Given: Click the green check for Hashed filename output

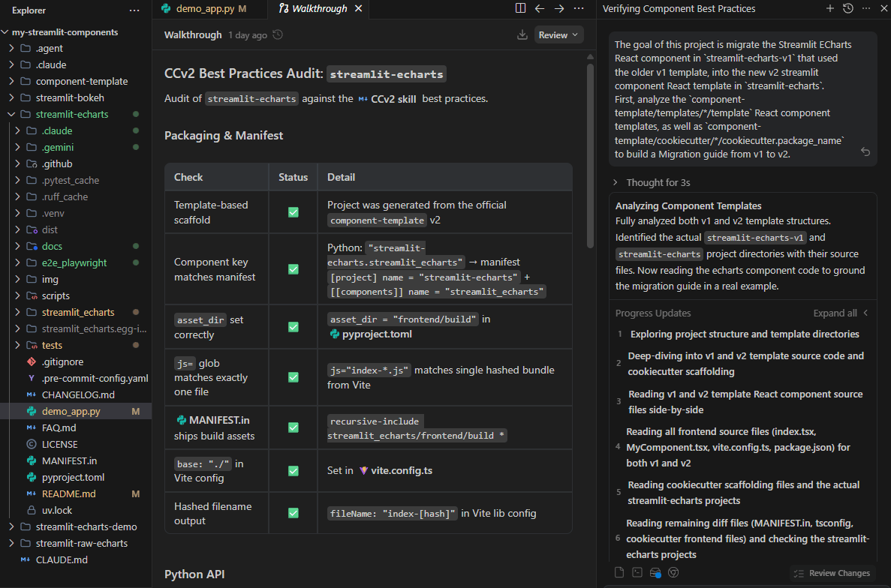Looking at the screenshot, I should (293, 513).
